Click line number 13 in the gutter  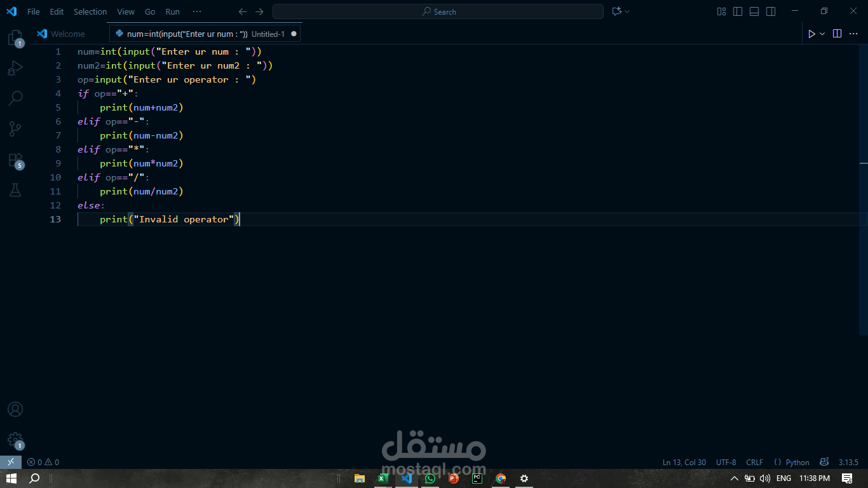click(x=55, y=219)
